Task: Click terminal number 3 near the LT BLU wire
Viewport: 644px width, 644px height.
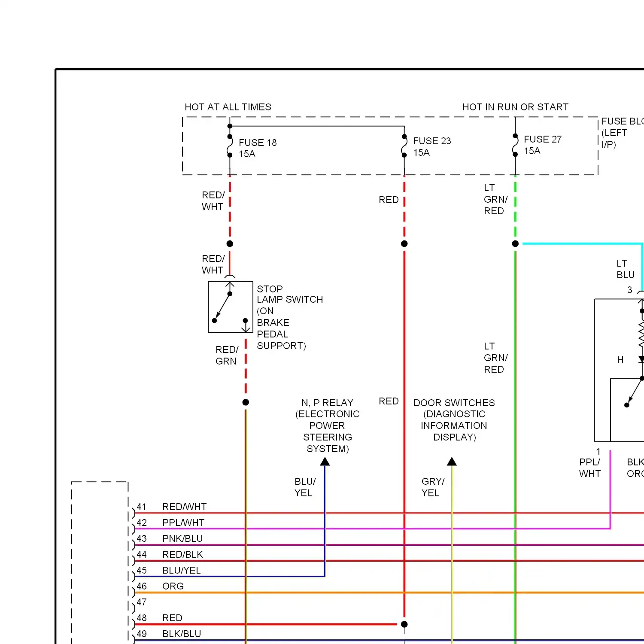Action: [x=630, y=290]
